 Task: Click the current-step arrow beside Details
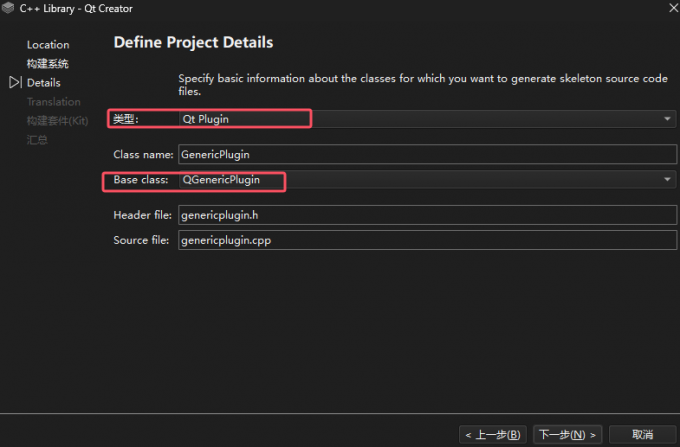click(15, 83)
